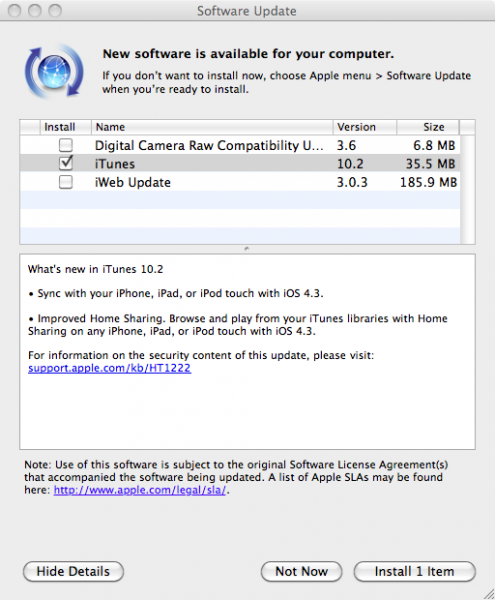The width and height of the screenshot is (495, 600).
Task: Enable the iWeb Update checkbox
Action: [x=66, y=182]
